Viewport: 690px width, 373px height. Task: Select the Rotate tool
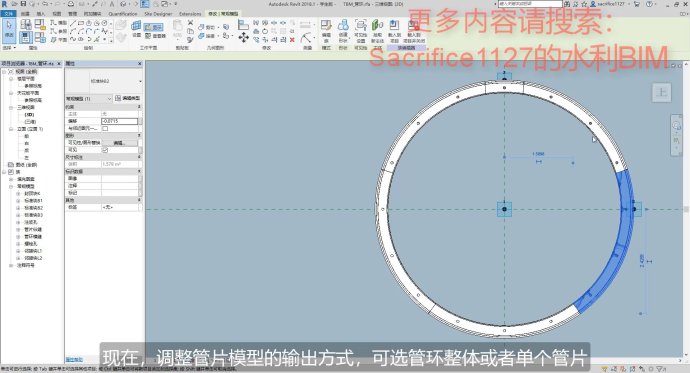(264, 31)
